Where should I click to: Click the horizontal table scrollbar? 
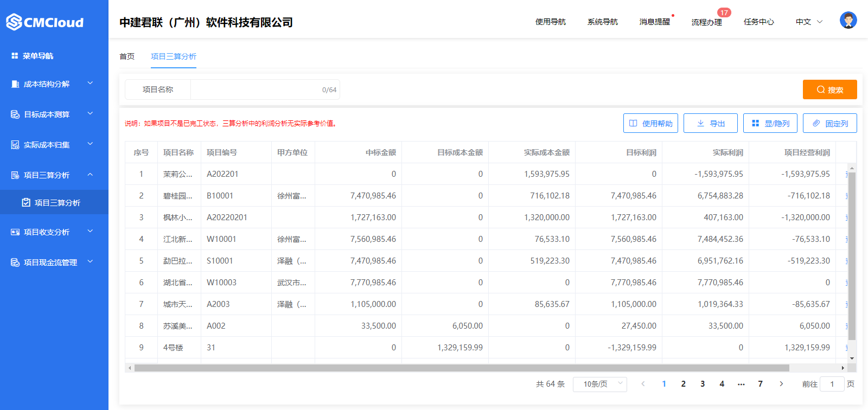pyautogui.click(x=462, y=368)
